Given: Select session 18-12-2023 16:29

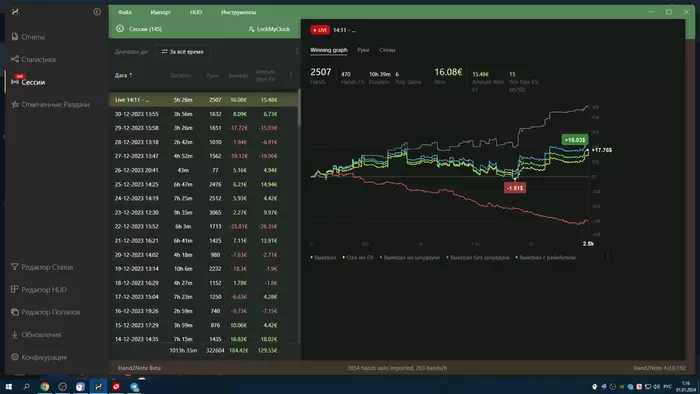Looking at the screenshot, I should (x=203, y=283).
